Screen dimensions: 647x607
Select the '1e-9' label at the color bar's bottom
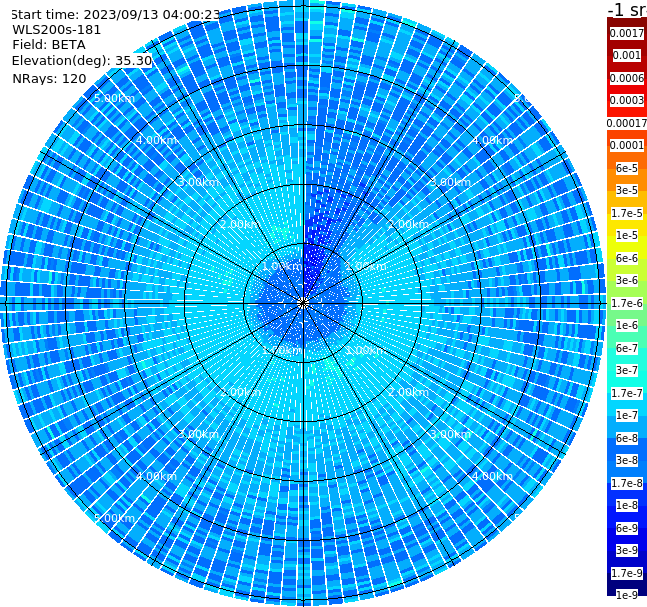(x=627, y=595)
